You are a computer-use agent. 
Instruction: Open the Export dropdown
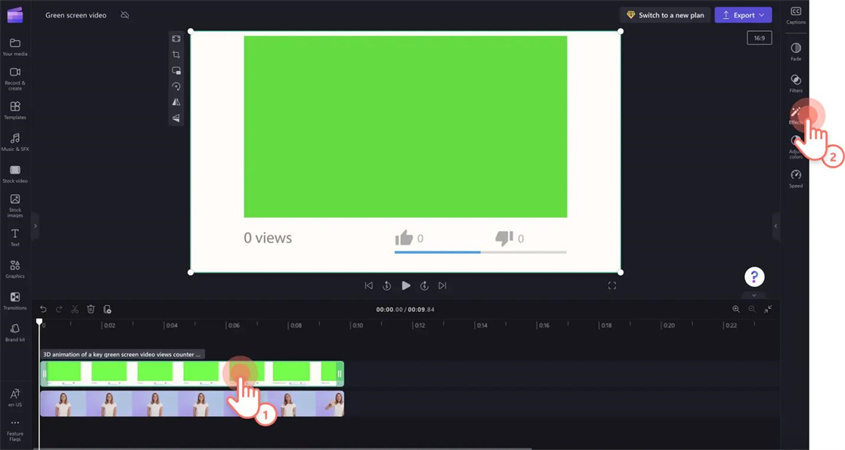tap(743, 15)
